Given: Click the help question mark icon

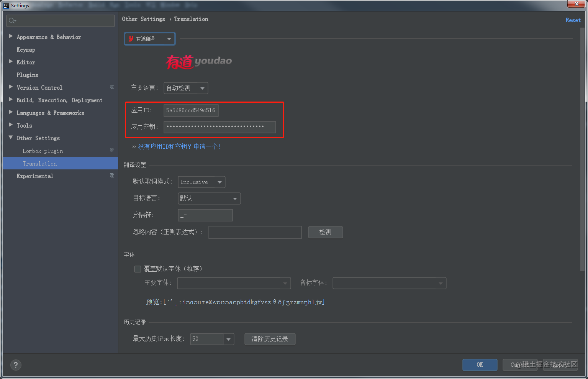Looking at the screenshot, I should [16, 365].
